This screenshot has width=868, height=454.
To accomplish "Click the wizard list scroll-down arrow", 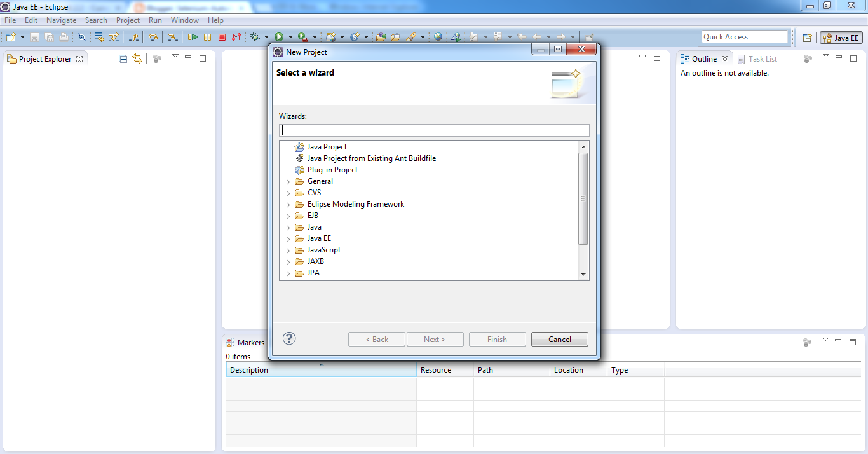I will click(x=583, y=274).
